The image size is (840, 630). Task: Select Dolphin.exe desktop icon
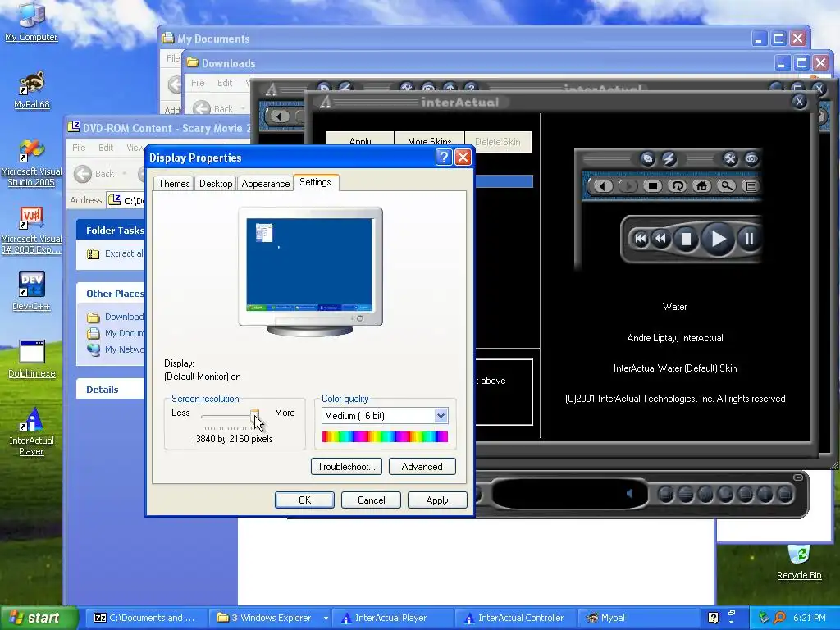32,359
